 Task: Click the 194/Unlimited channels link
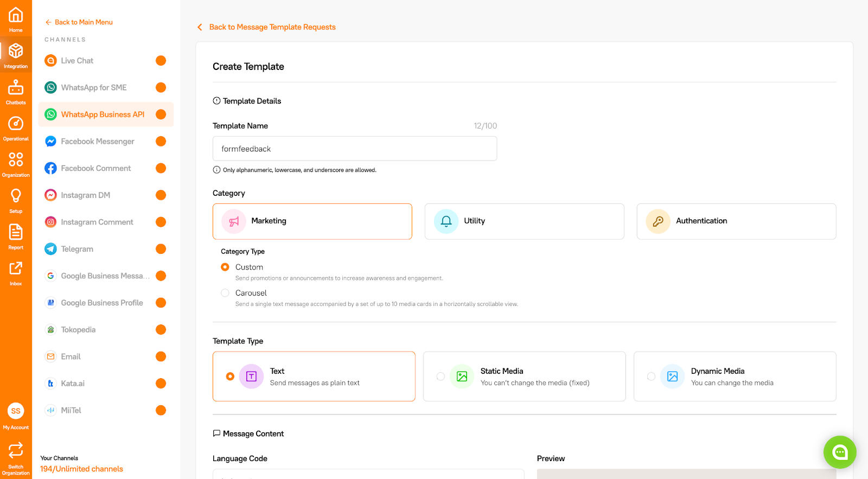tap(81, 469)
